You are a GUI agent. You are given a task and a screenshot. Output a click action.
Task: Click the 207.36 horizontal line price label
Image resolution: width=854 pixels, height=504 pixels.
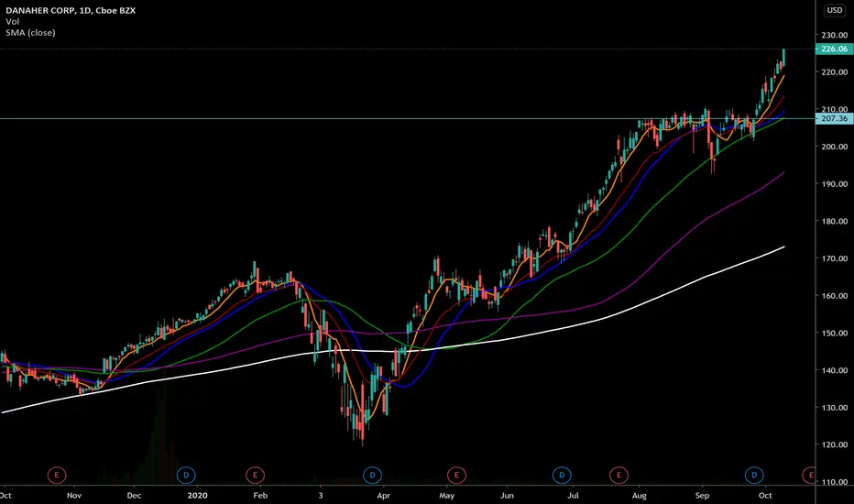coord(835,118)
